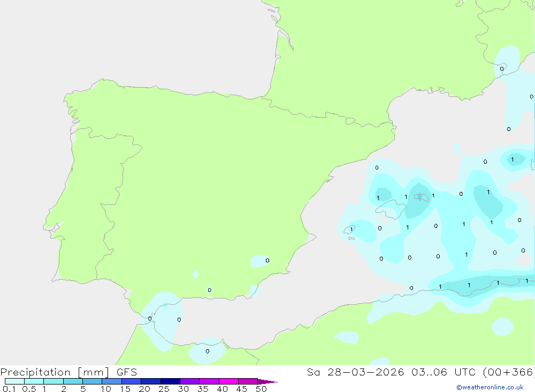Click the '0' value over Melilla coast patch
Viewport: 535px width, 392px height.
click(208, 351)
